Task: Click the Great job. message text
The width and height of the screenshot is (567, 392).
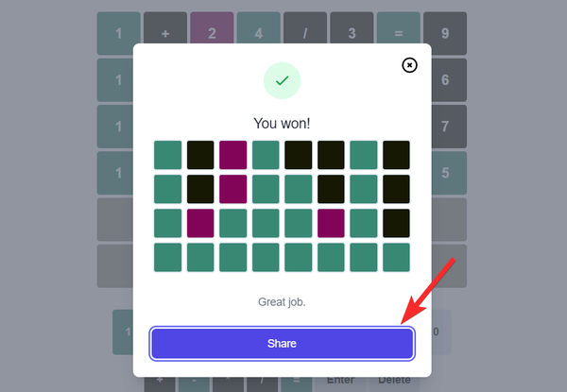Action: [x=282, y=302]
